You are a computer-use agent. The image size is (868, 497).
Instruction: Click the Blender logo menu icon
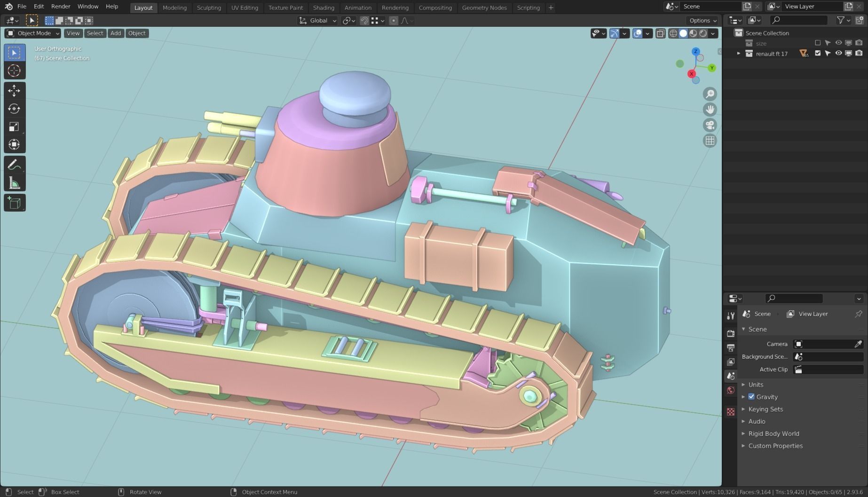pyautogui.click(x=8, y=7)
